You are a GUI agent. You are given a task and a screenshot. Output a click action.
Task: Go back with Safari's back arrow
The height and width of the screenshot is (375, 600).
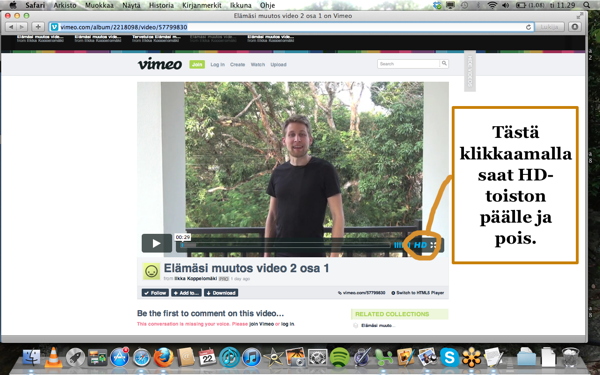pyautogui.click(x=11, y=27)
